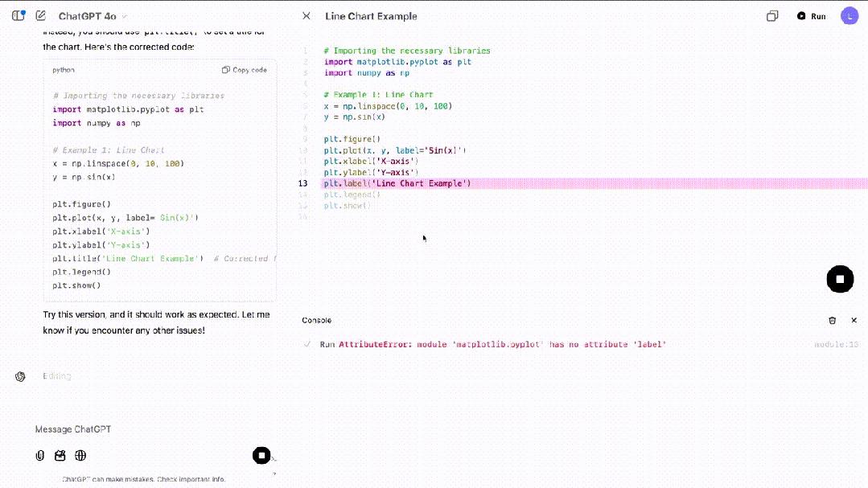
Task: Clear the console with trash icon
Action: click(832, 320)
